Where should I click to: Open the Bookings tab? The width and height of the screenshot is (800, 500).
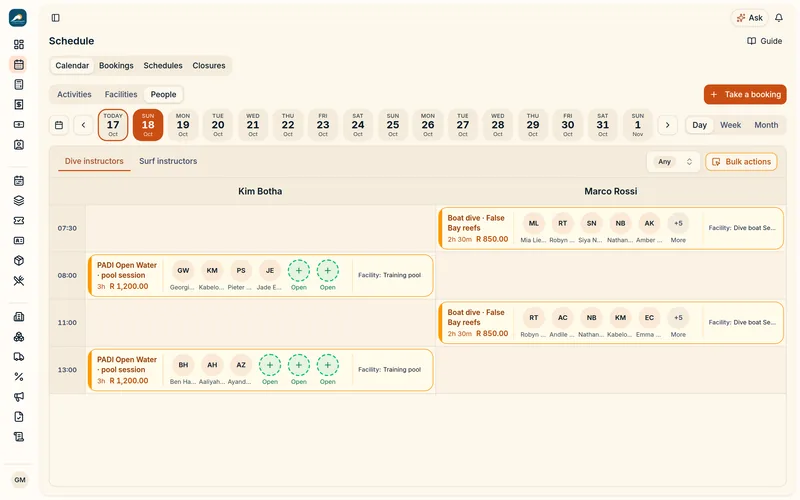click(116, 65)
